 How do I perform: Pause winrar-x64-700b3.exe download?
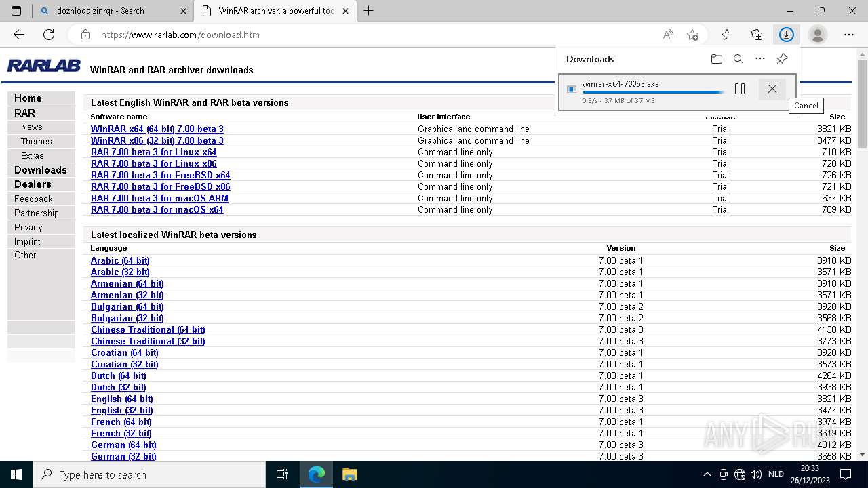click(x=740, y=89)
